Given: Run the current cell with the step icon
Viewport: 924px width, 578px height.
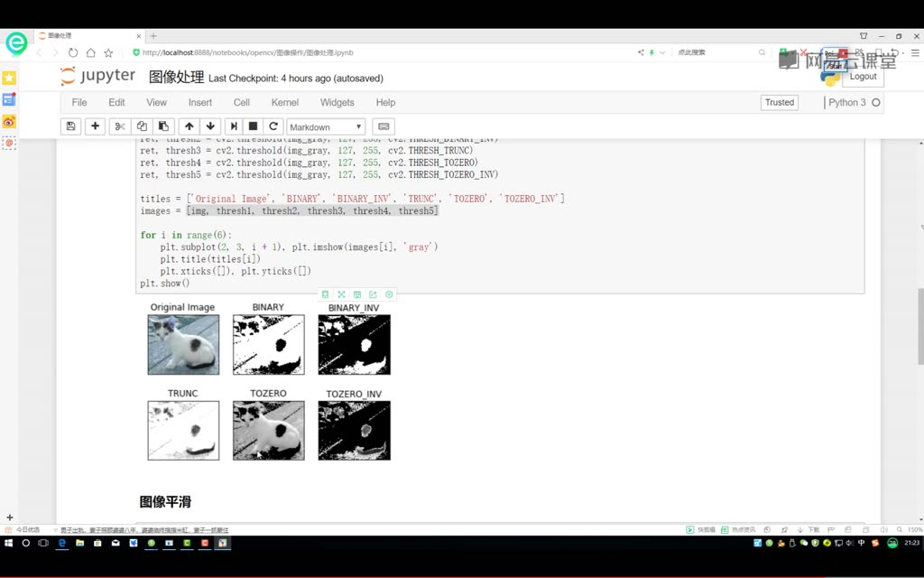Looking at the screenshot, I should click(x=234, y=126).
